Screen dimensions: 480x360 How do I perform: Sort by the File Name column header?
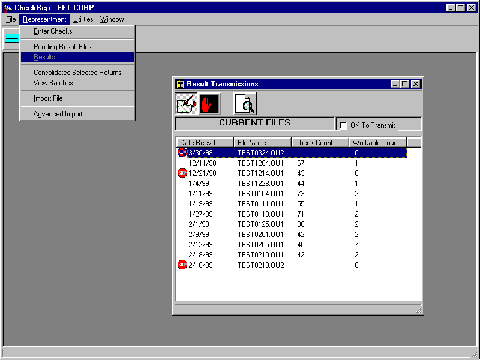pyautogui.click(x=262, y=143)
